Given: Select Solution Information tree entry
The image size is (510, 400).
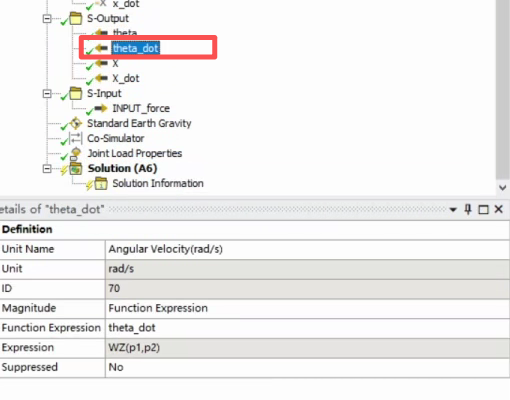Looking at the screenshot, I should [158, 183].
